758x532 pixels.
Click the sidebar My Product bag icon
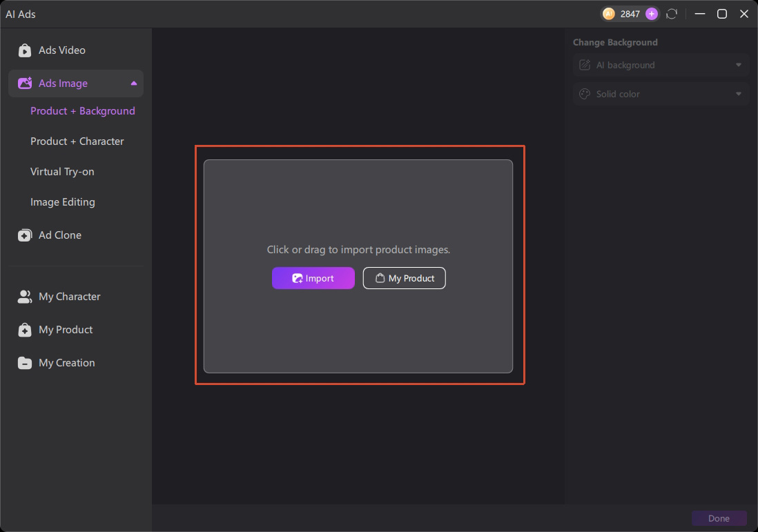pos(25,330)
